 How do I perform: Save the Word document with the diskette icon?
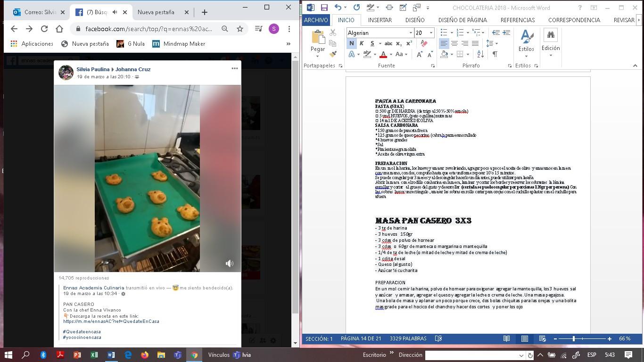[x=324, y=8]
